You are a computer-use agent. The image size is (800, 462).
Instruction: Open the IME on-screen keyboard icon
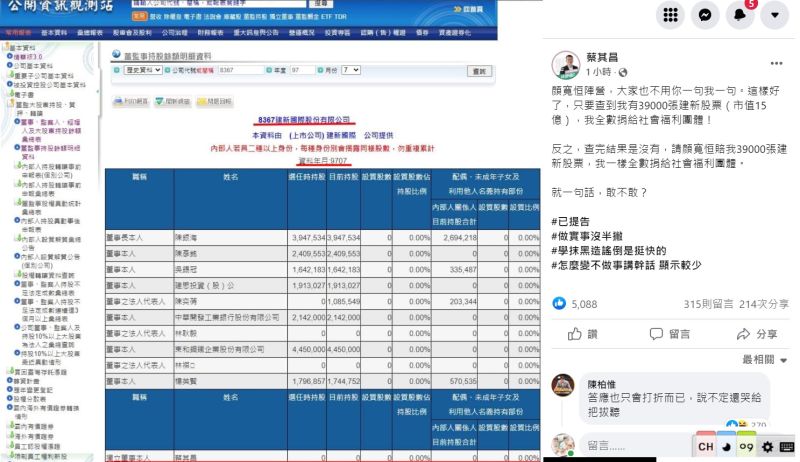click(x=787, y=447)
